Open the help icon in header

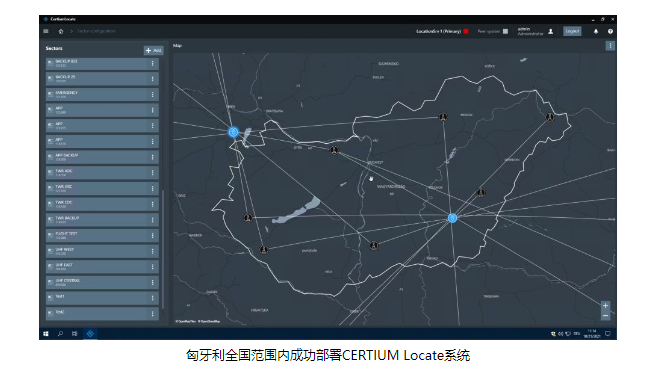(x=610, y=31)
